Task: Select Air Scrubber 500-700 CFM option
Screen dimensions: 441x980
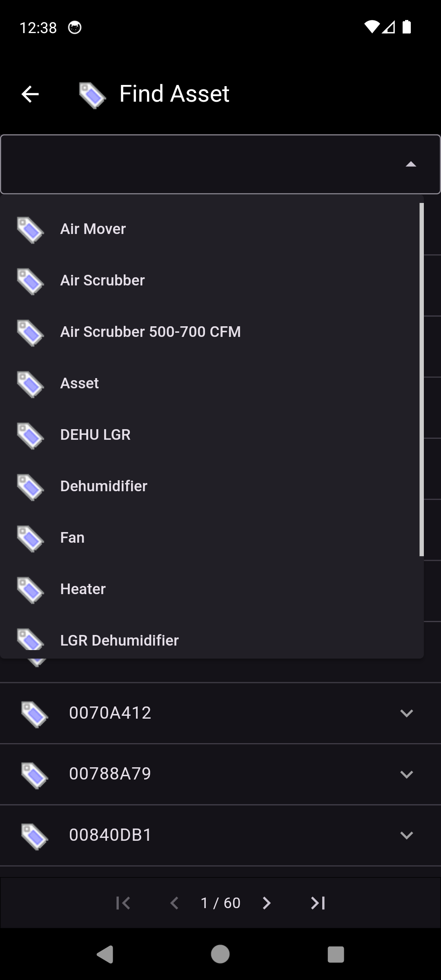Action: (150, 332)
